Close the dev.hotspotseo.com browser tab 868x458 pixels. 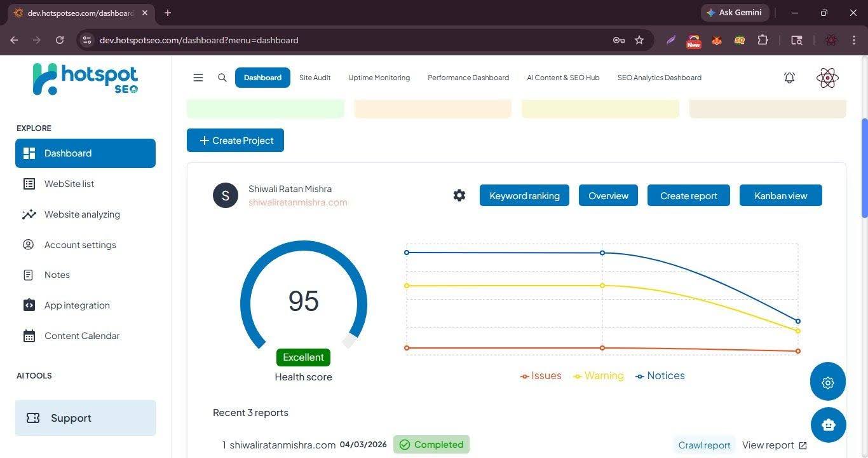tap(145, 13)
